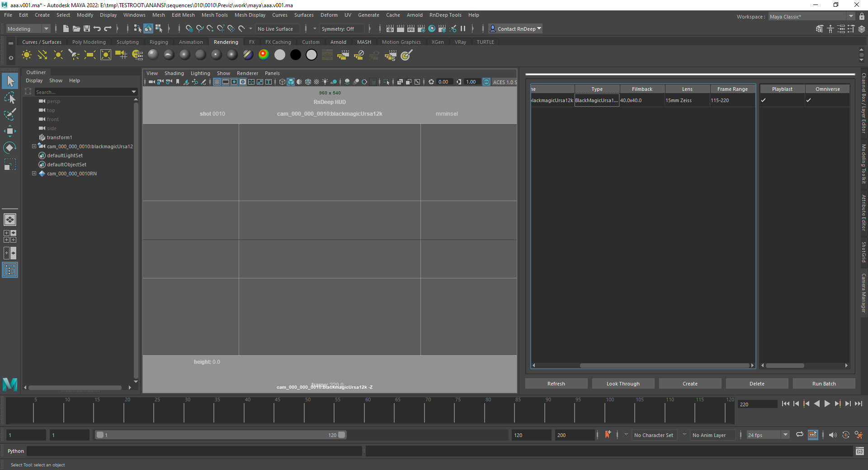Create a spot light from shelf
The width and height of the screenshot is (868, 470).
pyautogui.click(x=74, y=55)
